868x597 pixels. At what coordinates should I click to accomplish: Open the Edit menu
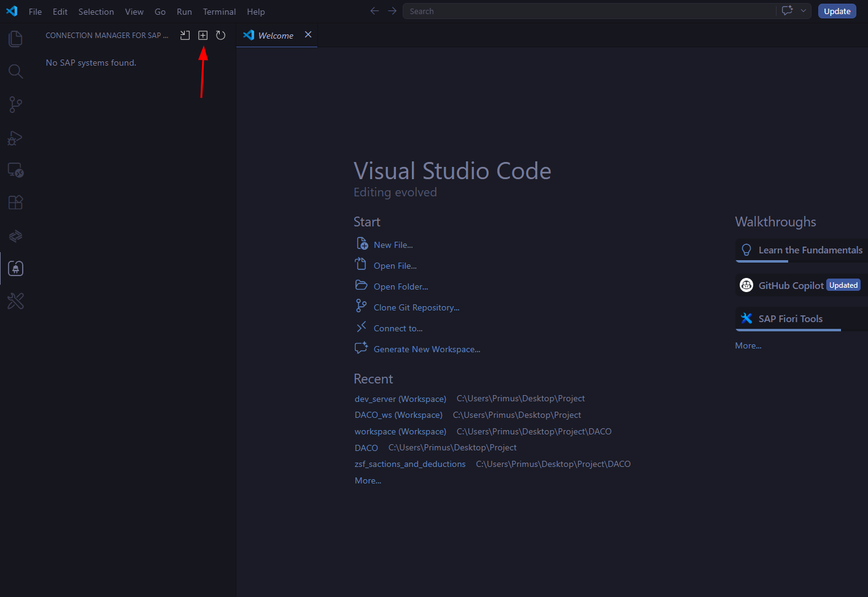[x=60, y=12]
